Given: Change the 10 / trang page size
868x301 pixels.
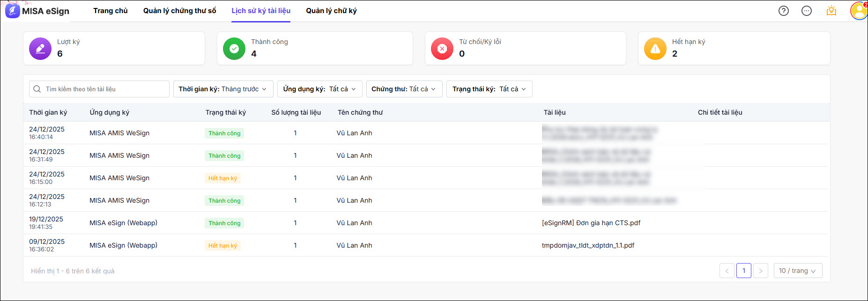Looking at the screenshot, I should [x=797, y=271].
